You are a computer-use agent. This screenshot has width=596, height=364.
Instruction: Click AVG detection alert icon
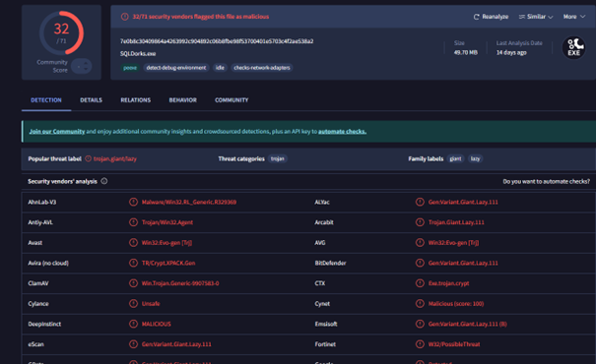[x=420, y=243]
